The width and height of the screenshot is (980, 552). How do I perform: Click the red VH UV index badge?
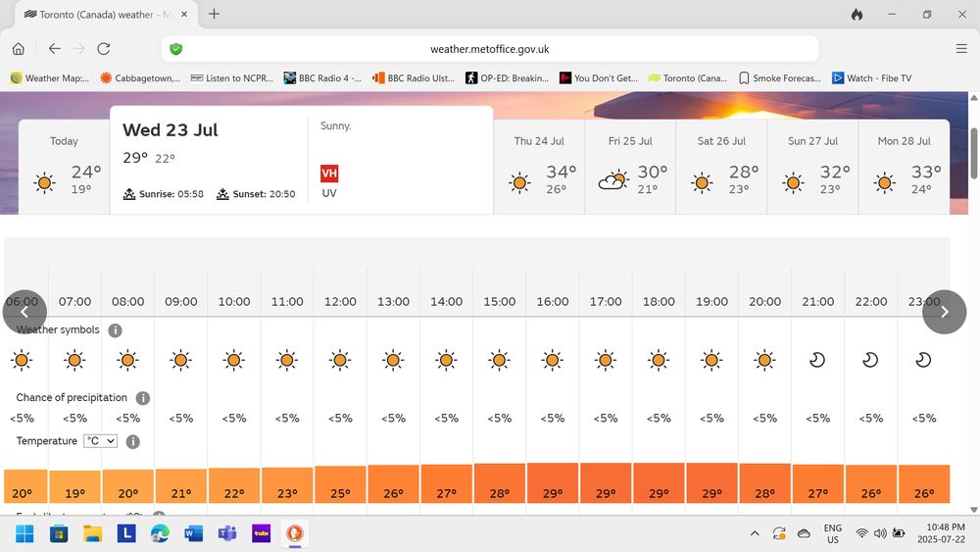pyautogui.click(x=329, y=174)
